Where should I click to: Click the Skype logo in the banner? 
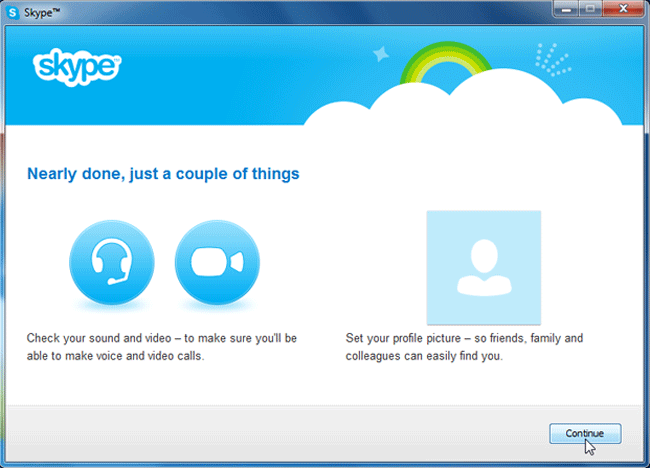77,67
